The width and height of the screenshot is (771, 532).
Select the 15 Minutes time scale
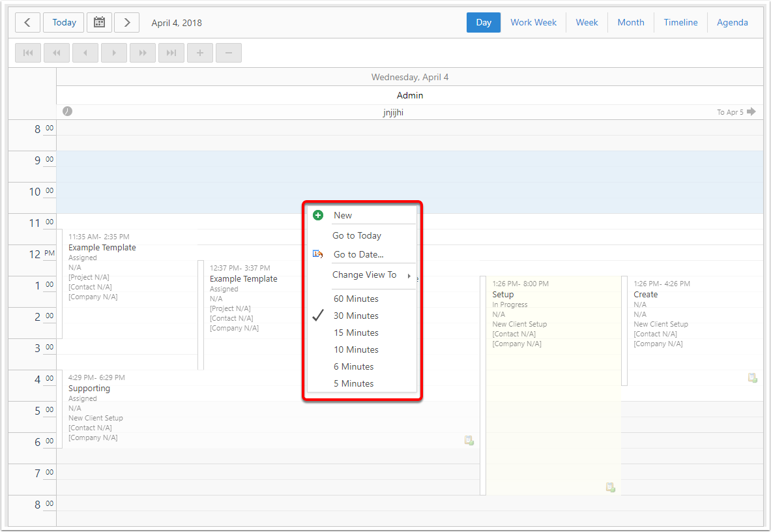[x=362, y=332]
